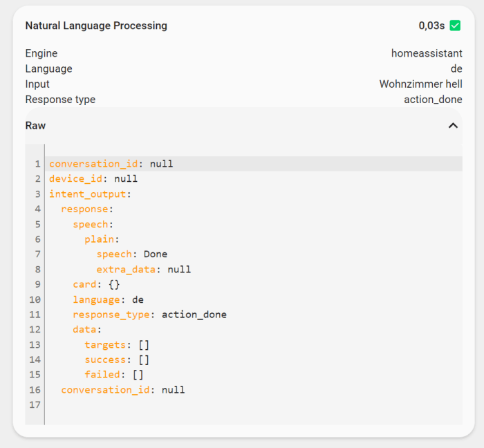Click the response: key on line 4
The image size is (484, 448).
[87, 209]
